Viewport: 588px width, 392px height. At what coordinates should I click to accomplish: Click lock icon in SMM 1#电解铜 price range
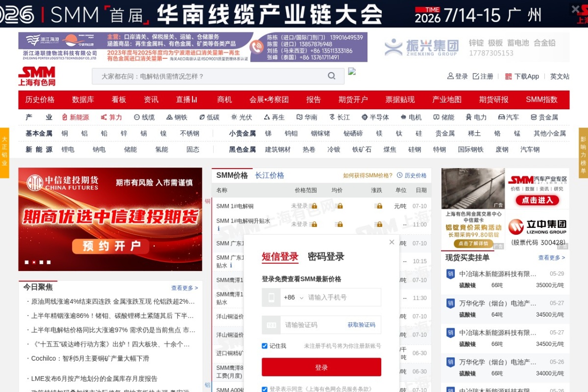tap(314, 206)
